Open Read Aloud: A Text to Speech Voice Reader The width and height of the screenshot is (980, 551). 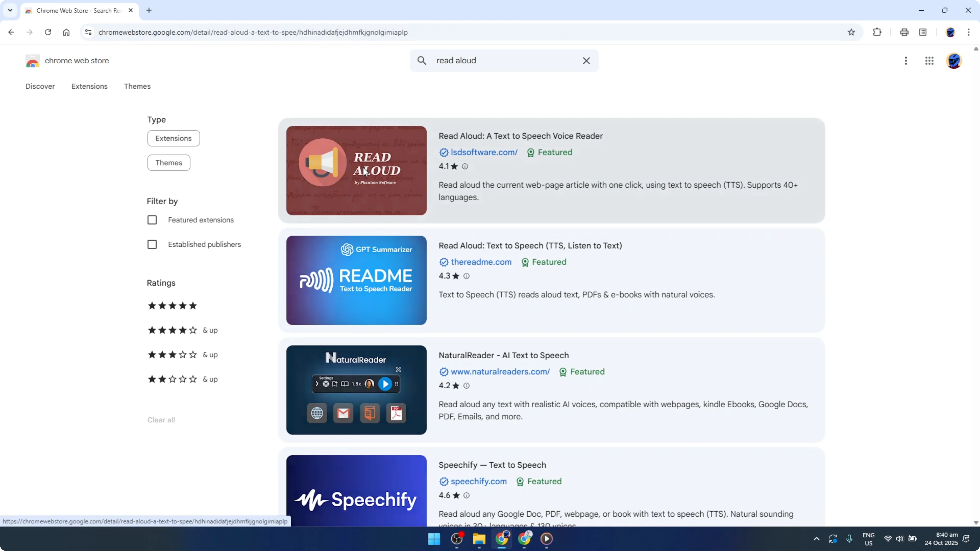(x=520, y=136)
